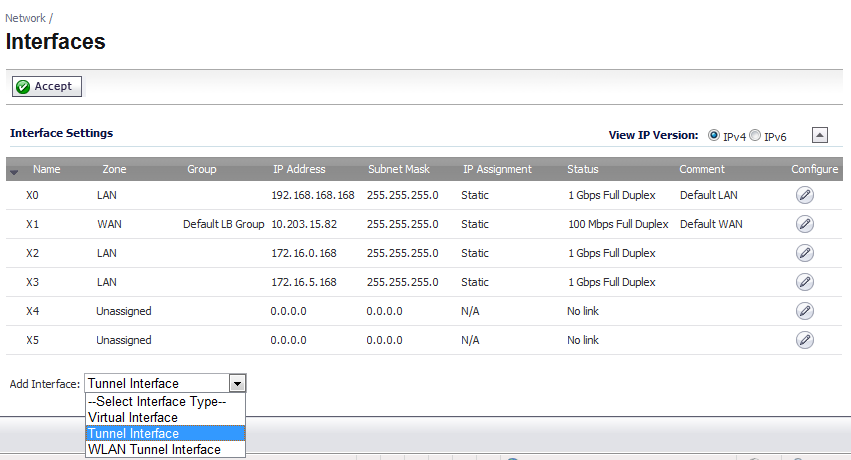Click the X5 interface name
This screenshot has height=460, width=851.
pyautogui.click(x=33, y=340)
